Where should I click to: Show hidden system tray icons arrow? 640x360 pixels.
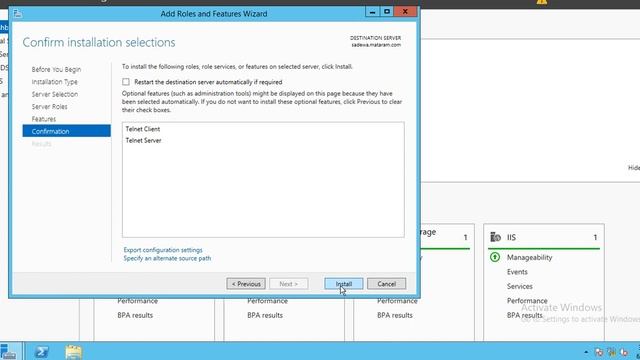pyautogui.click(x=586, y=352)
